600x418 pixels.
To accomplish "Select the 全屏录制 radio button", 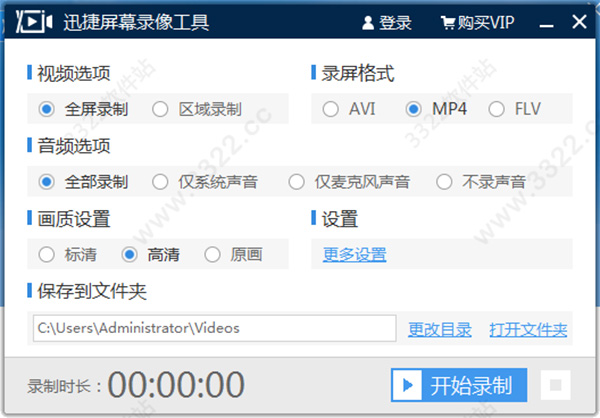I will (47, 109).
